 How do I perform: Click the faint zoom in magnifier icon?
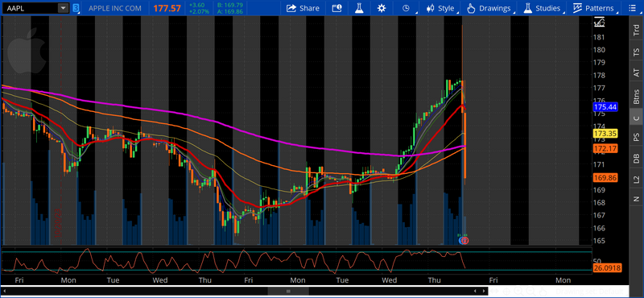coord(518,292)
